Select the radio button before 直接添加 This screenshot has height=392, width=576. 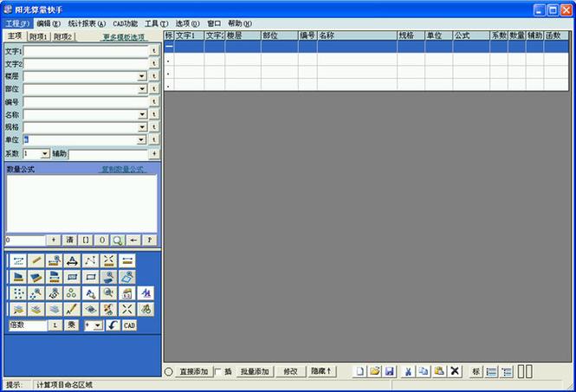click(169, 371)
